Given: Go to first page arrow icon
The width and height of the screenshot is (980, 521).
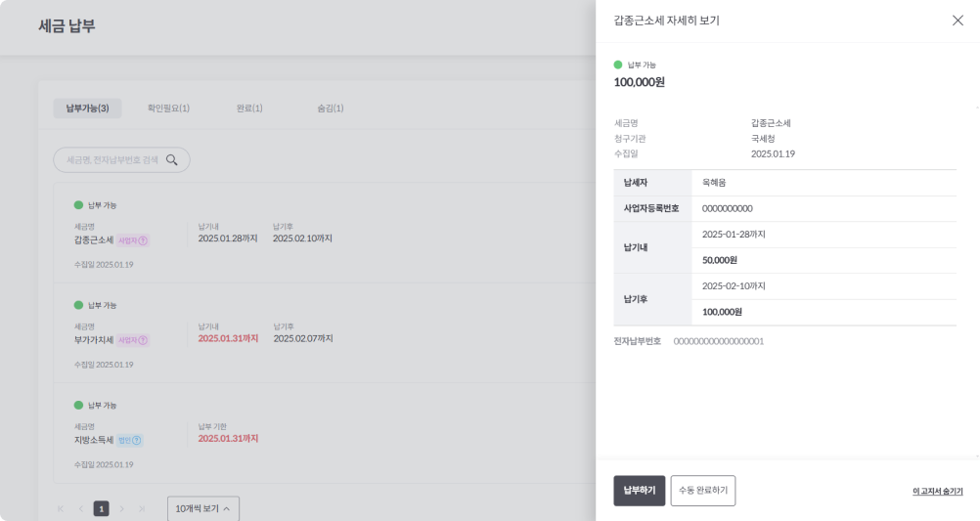Looking at the screenshot, I should (x=61, y=508).
